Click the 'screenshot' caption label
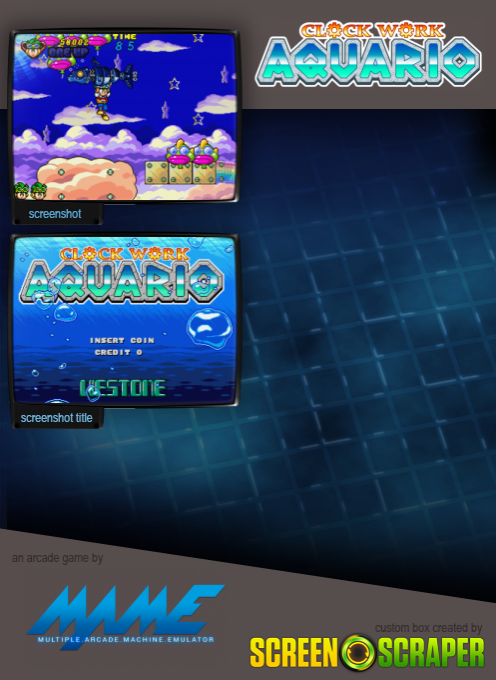Viewport: 496px width, 680px height. point(55,214)
